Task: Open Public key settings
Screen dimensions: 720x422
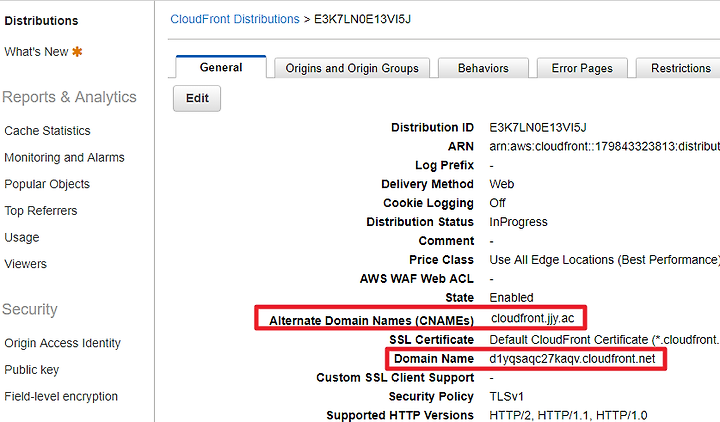Action: pos(32,370)
